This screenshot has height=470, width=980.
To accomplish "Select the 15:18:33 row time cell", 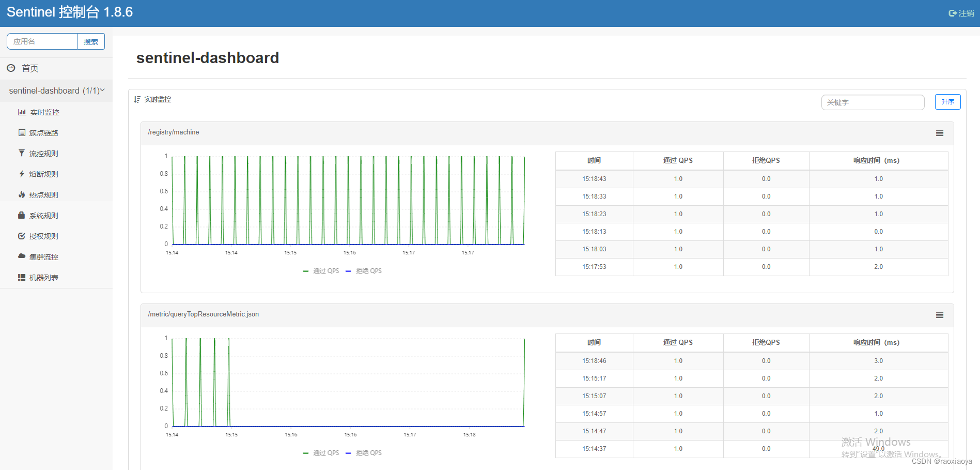I will (594, 196).
